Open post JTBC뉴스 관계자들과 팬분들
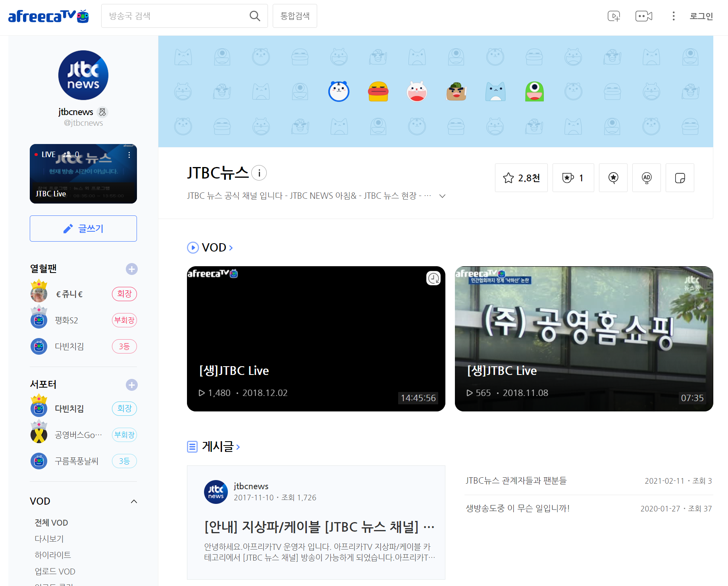This screenshot has height=586, width=728. 516,480
